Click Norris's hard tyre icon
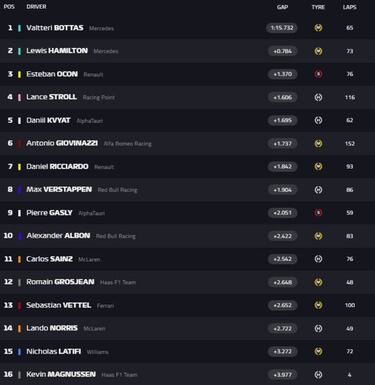The width and height of the screenshot is (375, 385). 318,328
